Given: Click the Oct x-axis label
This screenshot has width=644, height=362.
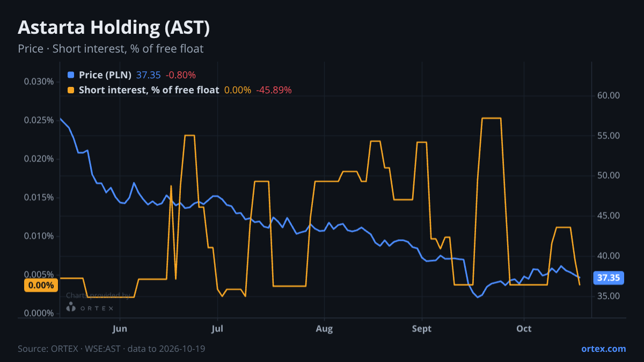Looking at the screenshot, I should [x=524, y=328].
